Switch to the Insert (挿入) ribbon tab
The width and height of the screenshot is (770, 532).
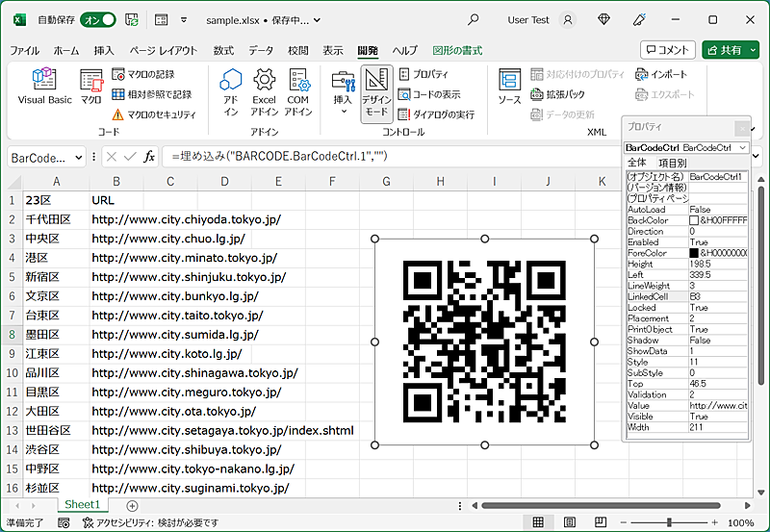point(104,51)
